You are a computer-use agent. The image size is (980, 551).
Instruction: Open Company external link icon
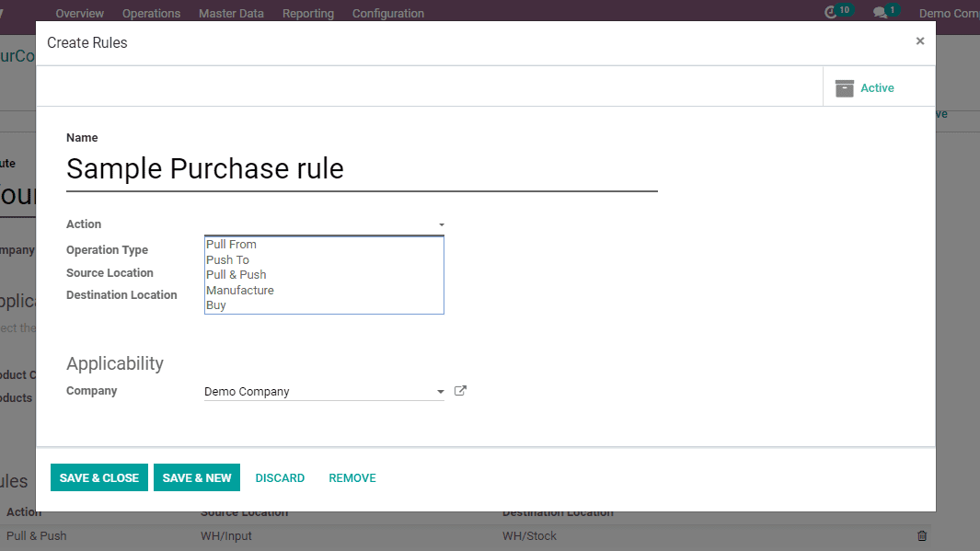click(x=460, y=391)
